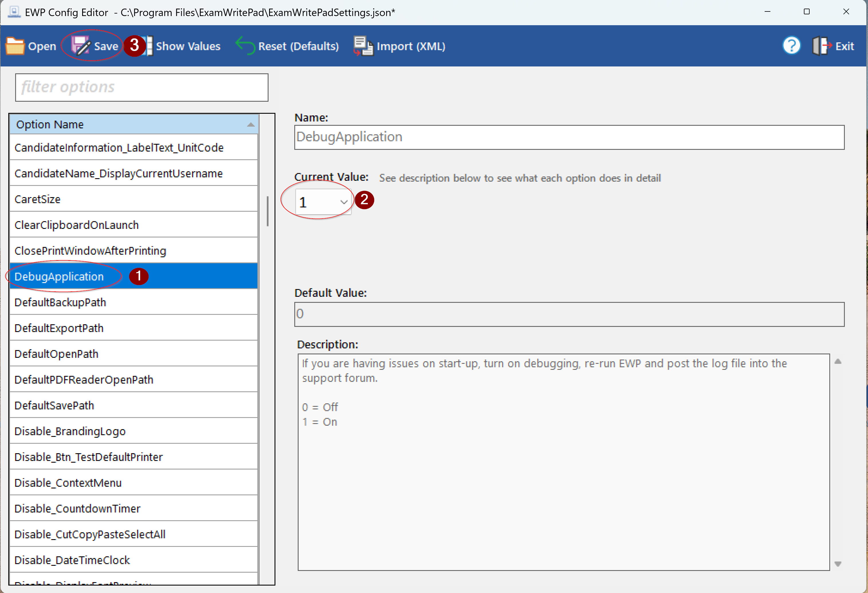The width and height of the screenshot is (868, 593).
Task: Select Disable_ContextMenu in the option list
Action: (x=68, y=483)
